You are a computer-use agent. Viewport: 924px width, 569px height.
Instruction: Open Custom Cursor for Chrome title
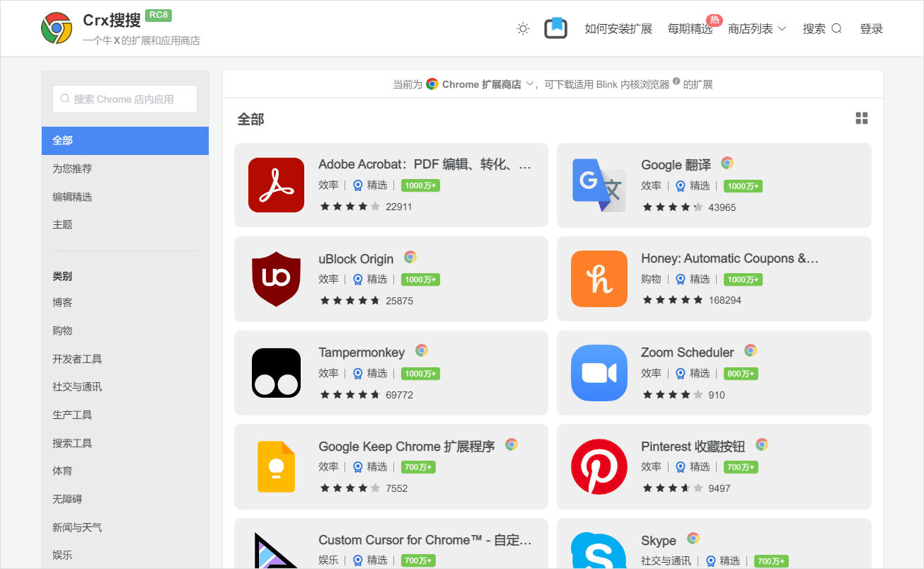[x=425, y=541]
